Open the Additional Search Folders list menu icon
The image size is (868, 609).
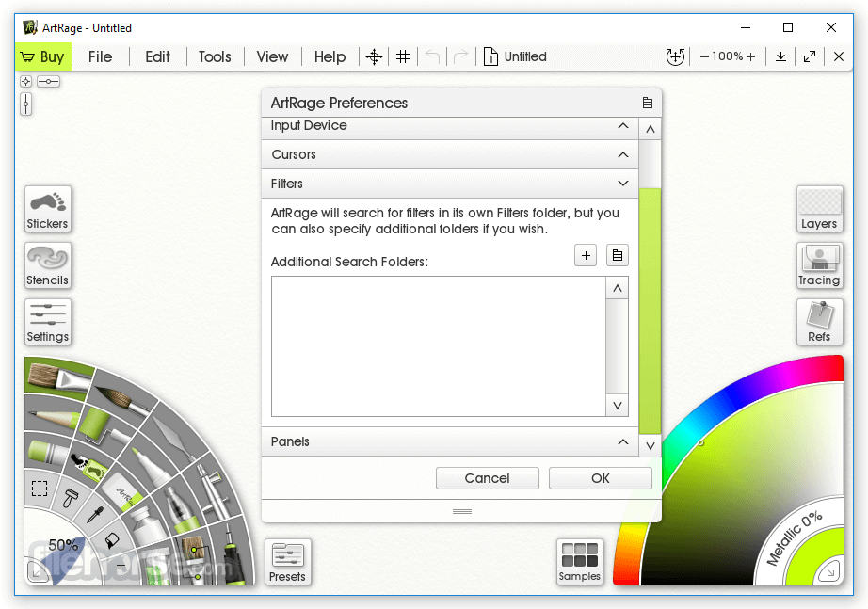[618, 255]
